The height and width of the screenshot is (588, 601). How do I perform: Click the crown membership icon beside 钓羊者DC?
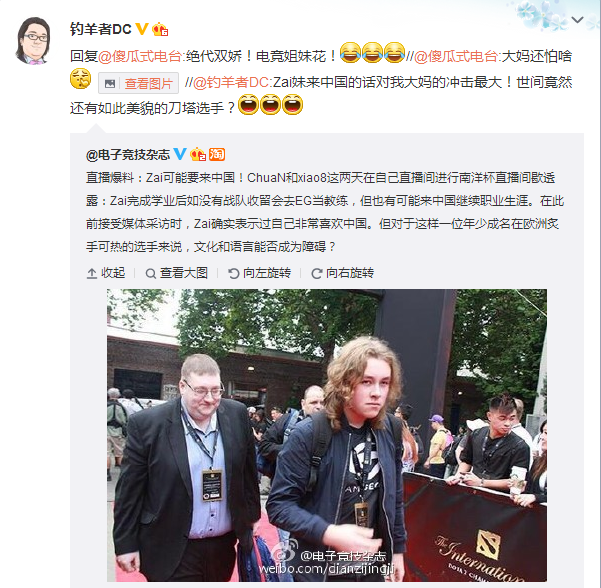160,29
